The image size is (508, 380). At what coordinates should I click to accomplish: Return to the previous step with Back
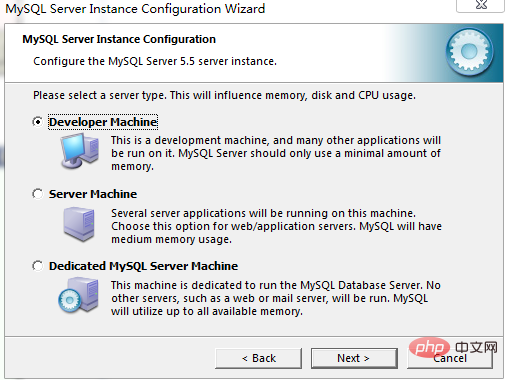tap(258, 358)
